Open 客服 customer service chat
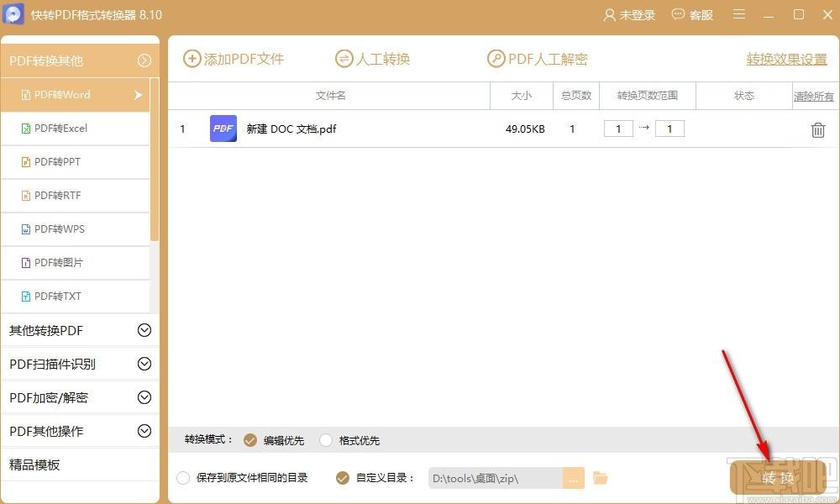 (693, 15)
